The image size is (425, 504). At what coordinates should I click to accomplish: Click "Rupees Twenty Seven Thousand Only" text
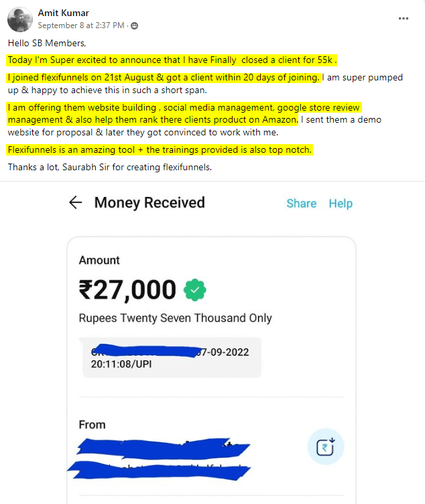click(175, 318)
